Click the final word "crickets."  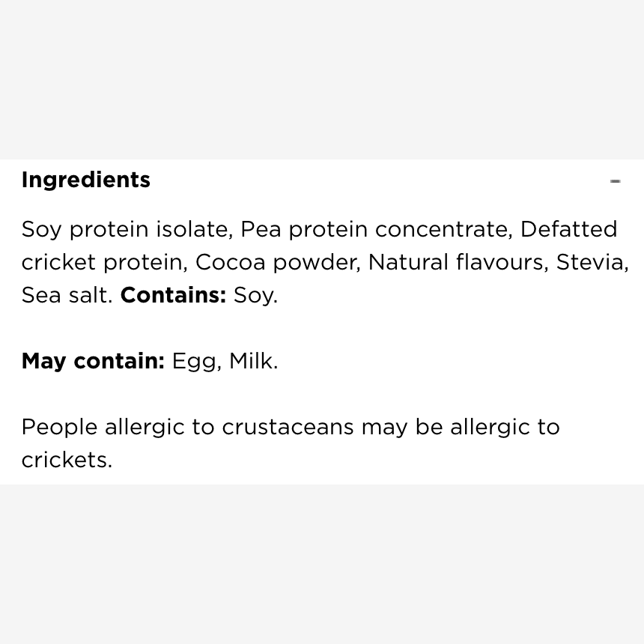pyautogui.click(x=67, y=460)
